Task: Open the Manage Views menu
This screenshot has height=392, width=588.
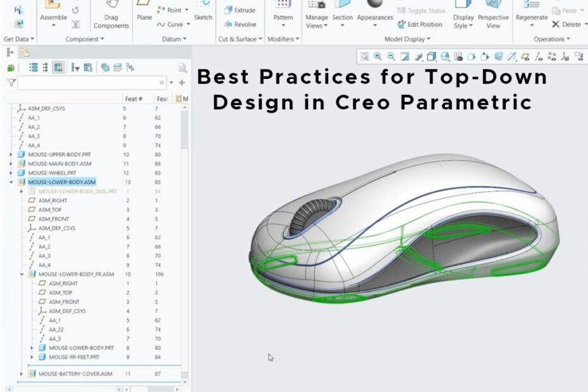Action: pyautogui.click(x=317, y=15)
